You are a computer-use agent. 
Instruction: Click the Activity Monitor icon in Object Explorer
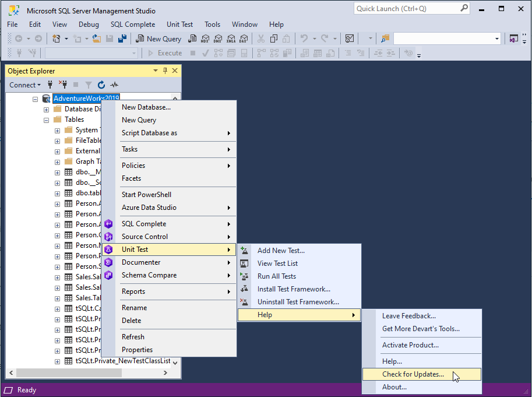[x=114, y=85]
